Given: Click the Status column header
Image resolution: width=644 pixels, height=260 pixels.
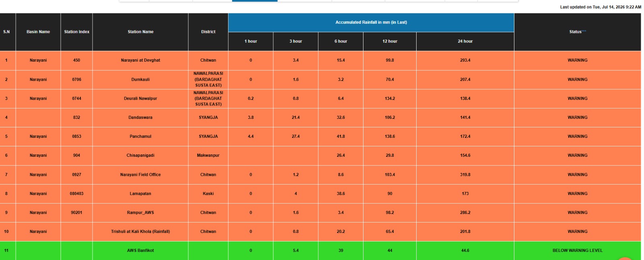Looking at the screenshot, I should pos(578,32).
